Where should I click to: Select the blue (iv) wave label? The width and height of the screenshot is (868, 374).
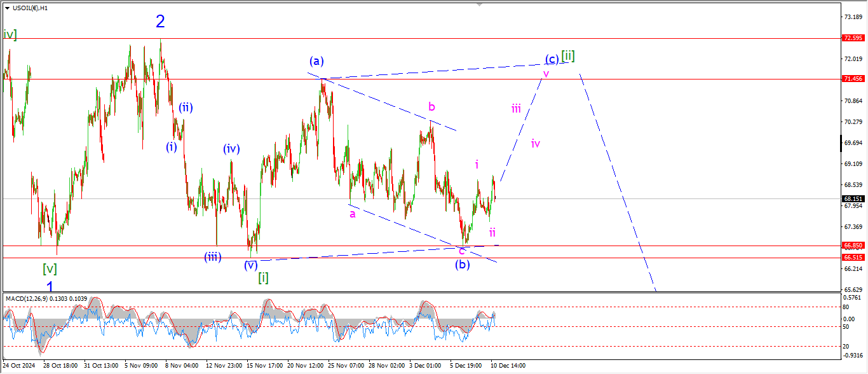point(231,149)
